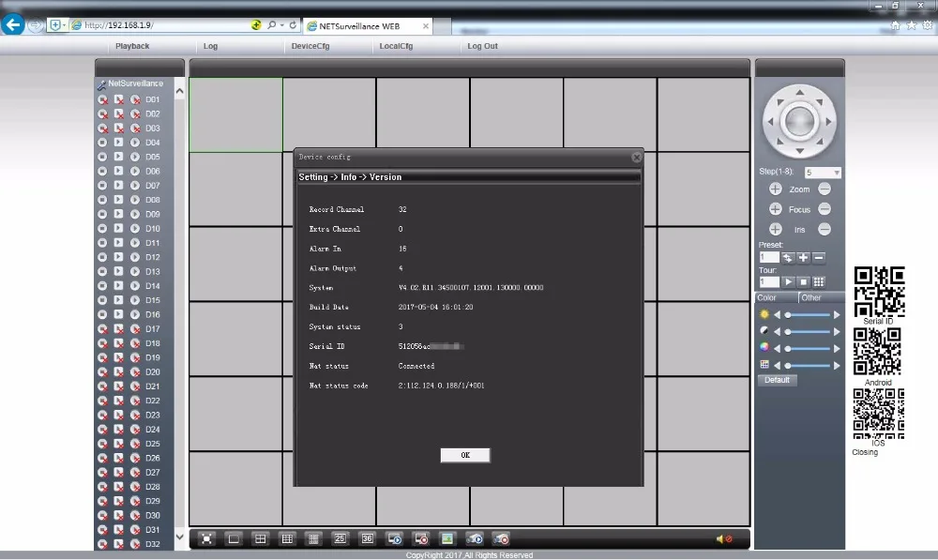
Task: Select 25-window layout button
Action: tap(340, 539)
